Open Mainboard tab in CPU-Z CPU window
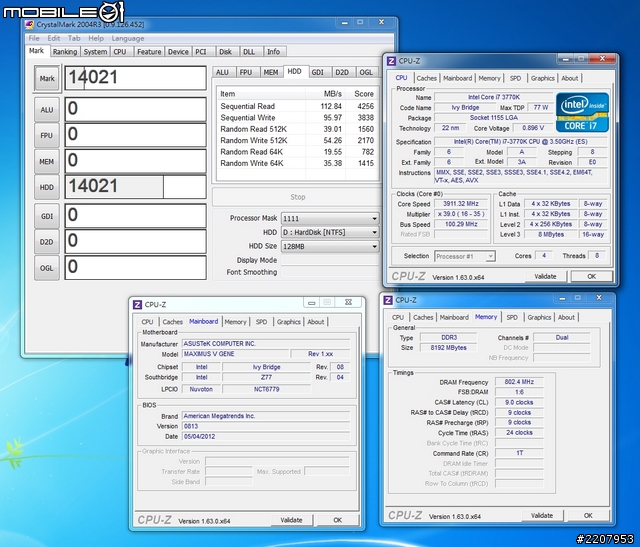The image size is (640, 547). [x=458, y=78]
